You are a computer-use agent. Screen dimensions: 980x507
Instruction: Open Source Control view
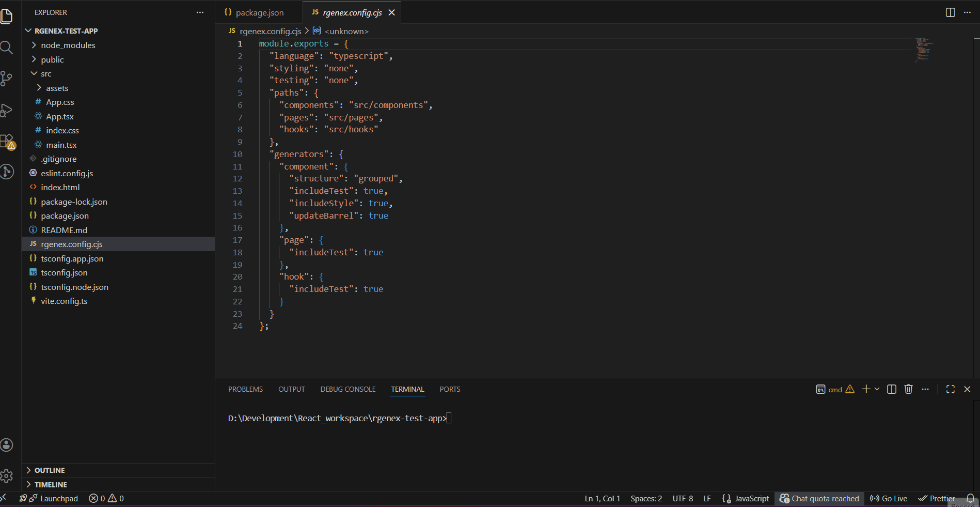pos(7,79)
